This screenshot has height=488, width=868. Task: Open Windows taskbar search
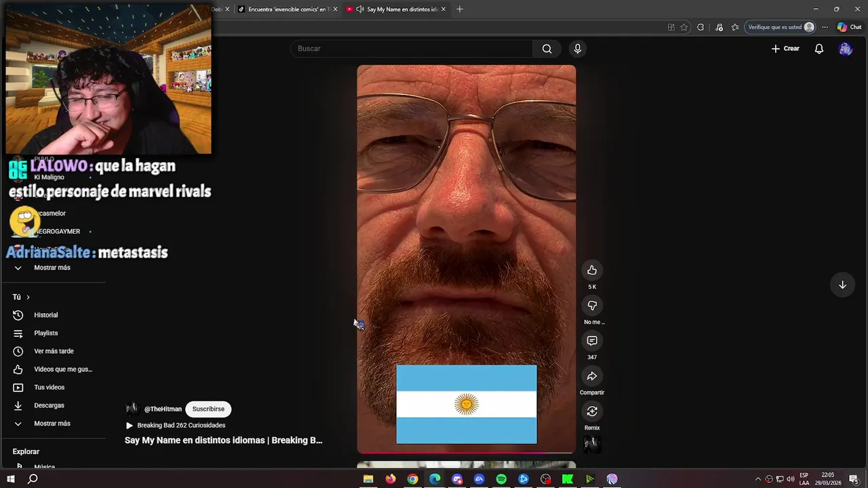click(33, 479)
